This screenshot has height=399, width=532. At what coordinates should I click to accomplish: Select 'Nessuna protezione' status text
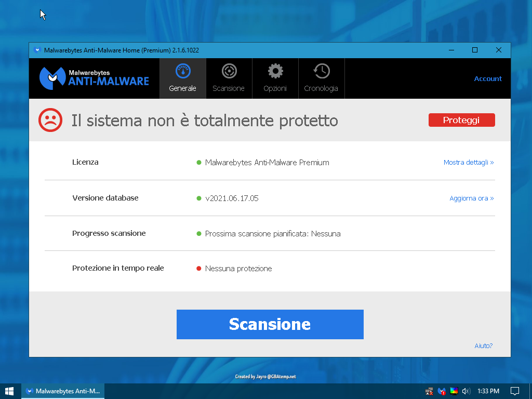238,269
